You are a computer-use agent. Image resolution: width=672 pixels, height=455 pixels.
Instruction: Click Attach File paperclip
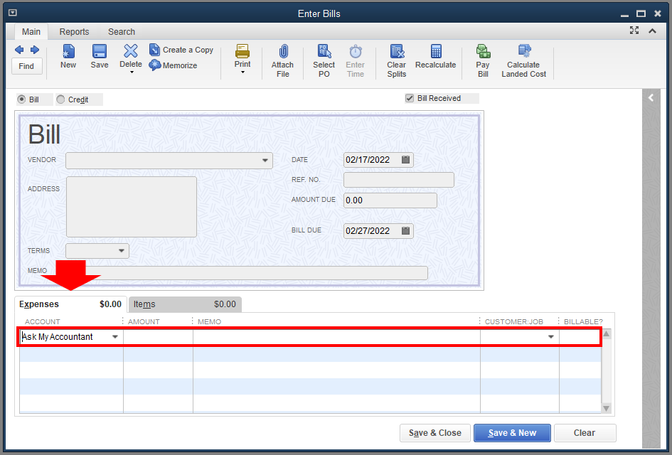(283, 51)
